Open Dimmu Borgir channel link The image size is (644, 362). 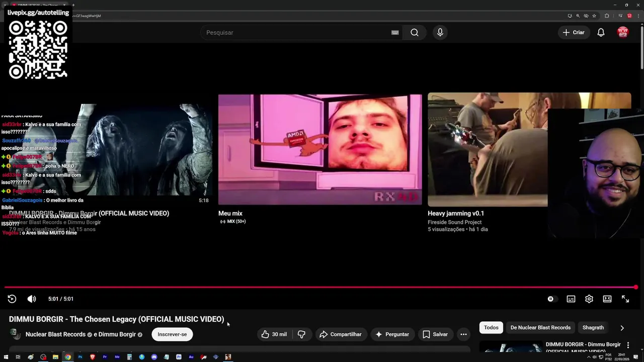coord(117,334)
